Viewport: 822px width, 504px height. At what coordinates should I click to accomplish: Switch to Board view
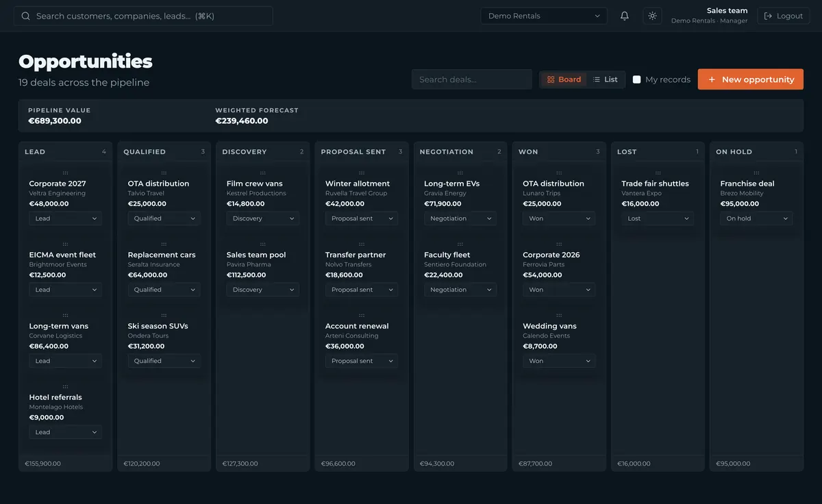(x=564, y=79)
